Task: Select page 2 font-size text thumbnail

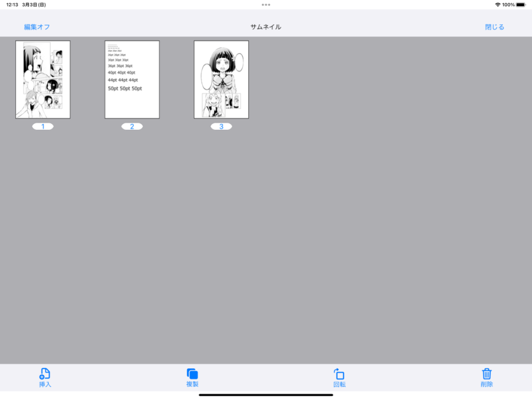Action: click(132, 79)
